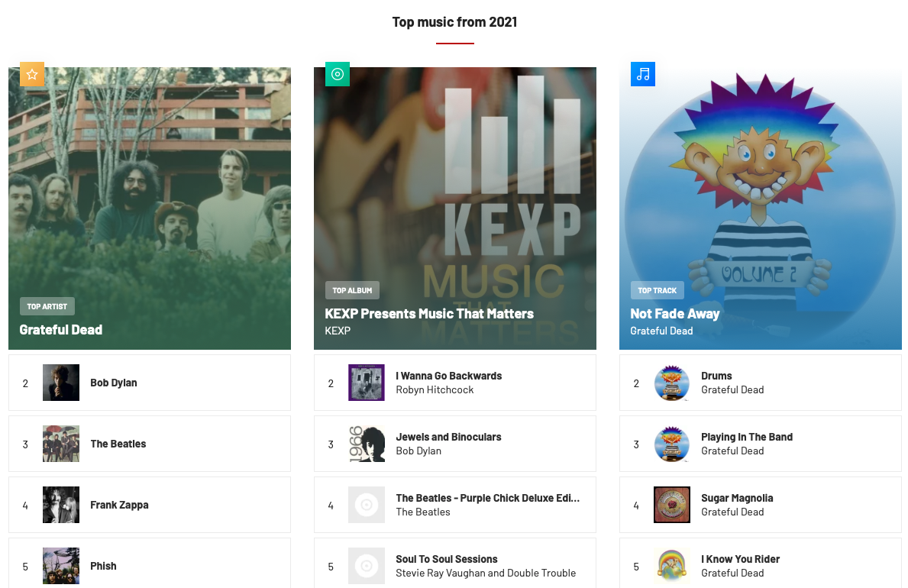Select the Frank Zappa artist photo

pyautogui.click(x=61, y=506)
